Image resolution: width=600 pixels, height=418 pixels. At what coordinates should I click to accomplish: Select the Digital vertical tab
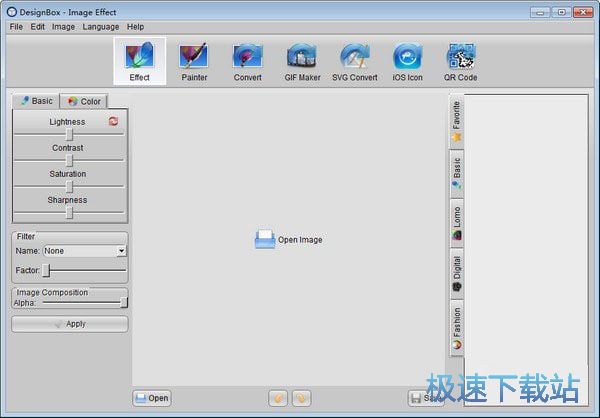pyautogui.click(x=457, y=274)
